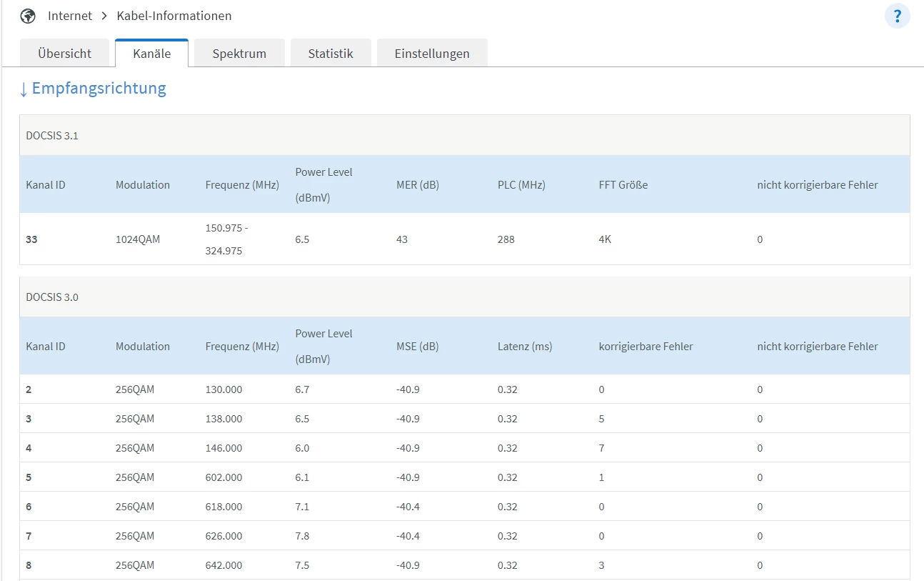Click the FFT Größe column header
Viewport: 924px width, 581px height.
pyautogui.click(x=623, y=185)
